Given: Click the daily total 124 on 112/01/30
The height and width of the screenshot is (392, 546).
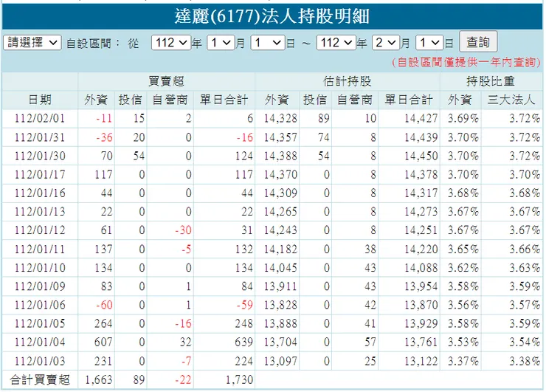Looking at the screenshot, I should (243, 156).
